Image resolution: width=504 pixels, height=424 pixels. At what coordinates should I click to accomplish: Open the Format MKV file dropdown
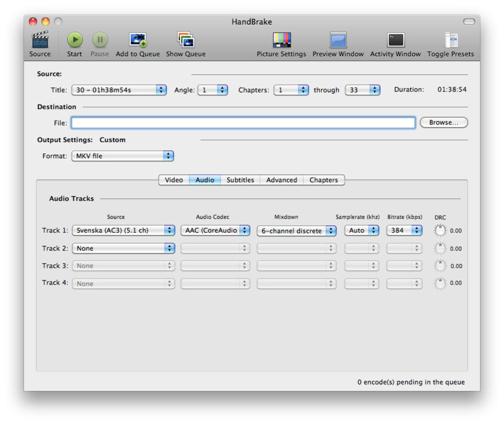(x=122, y=156)
